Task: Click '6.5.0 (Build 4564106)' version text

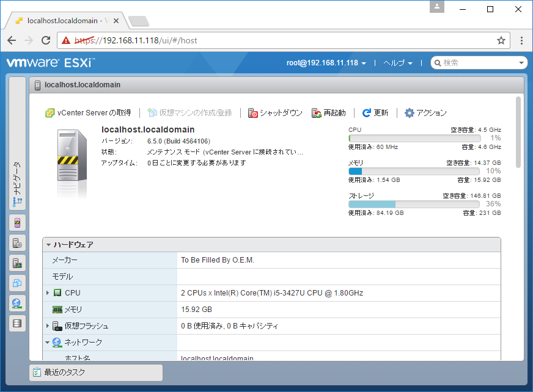Action: 179,141
